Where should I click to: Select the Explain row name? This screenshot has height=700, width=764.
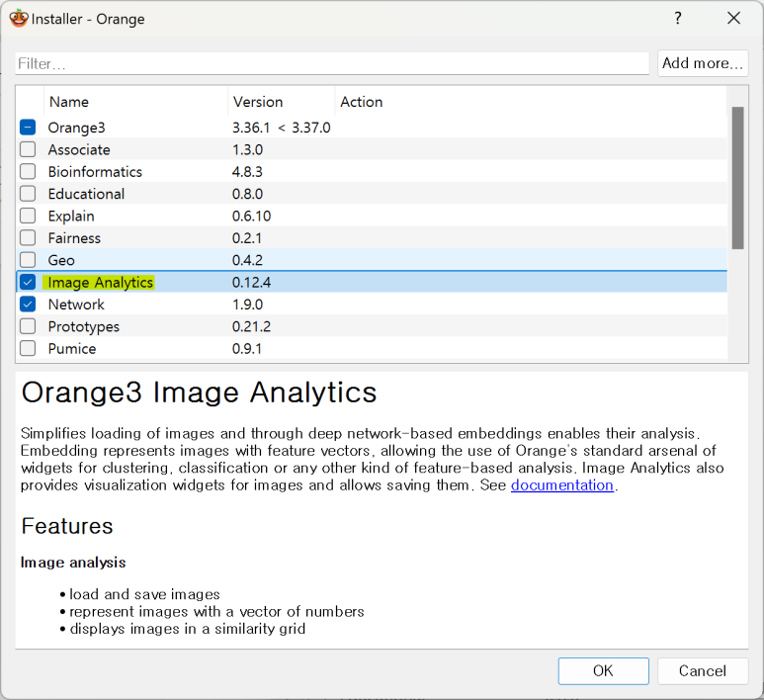pos(71,216)
